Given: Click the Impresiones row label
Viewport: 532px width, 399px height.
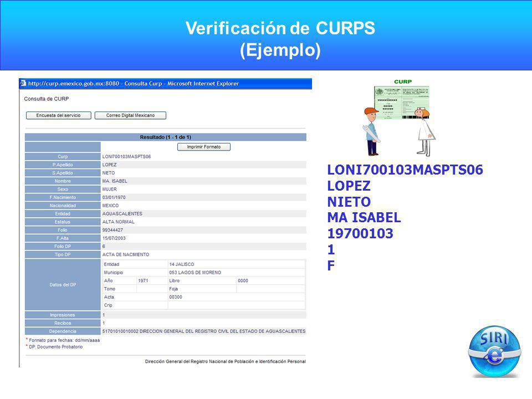Looking at the screenshot, I should 63,315.
